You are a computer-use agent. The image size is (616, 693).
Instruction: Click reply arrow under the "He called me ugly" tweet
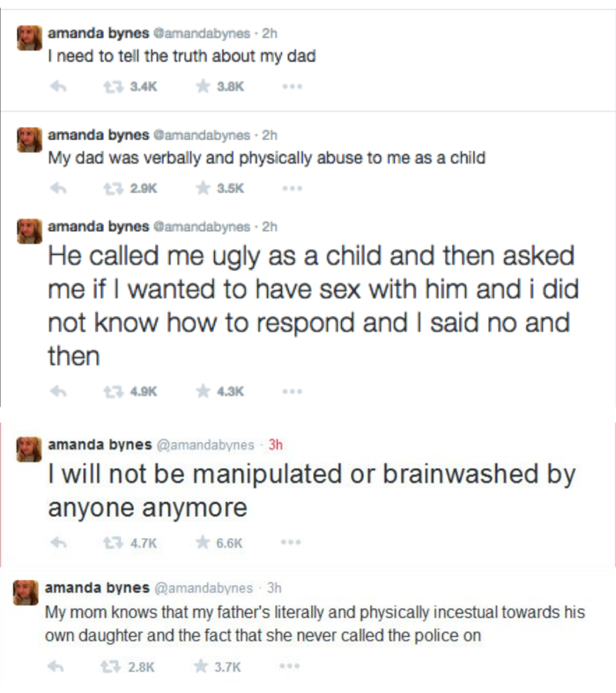[56, 391]
